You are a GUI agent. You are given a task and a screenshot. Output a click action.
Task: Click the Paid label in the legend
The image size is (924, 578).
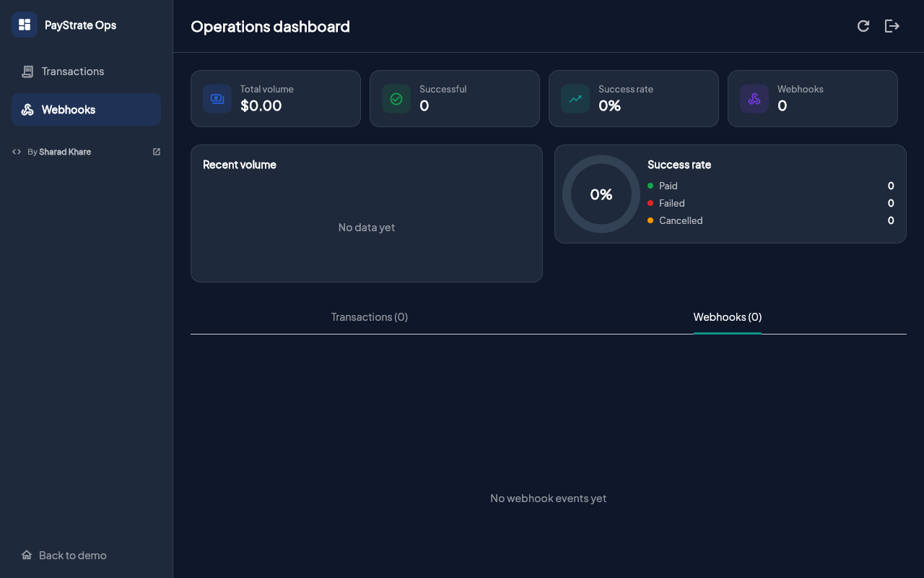coord(668,186)
